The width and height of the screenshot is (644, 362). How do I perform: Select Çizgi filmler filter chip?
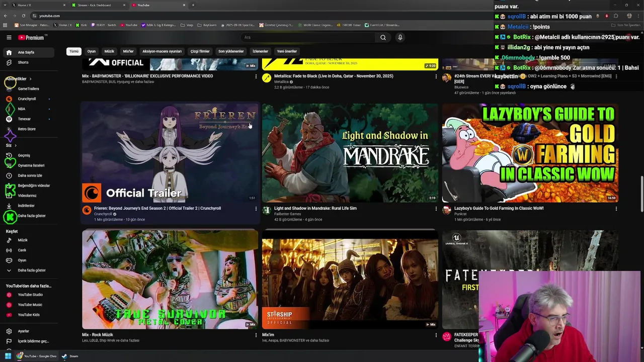200,51
